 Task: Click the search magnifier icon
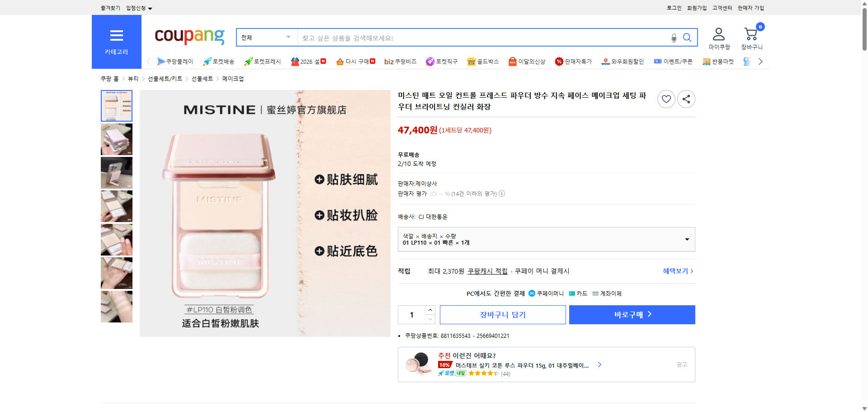tap(687, 38)
